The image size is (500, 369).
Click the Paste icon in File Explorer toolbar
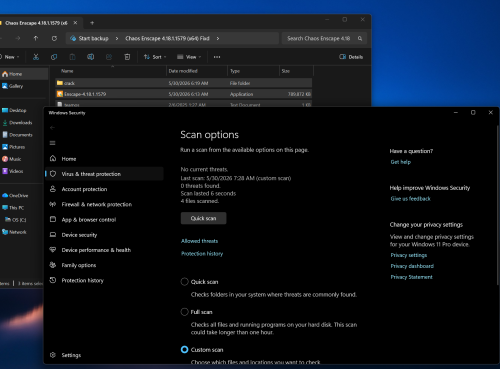click(x=72, y=57)
